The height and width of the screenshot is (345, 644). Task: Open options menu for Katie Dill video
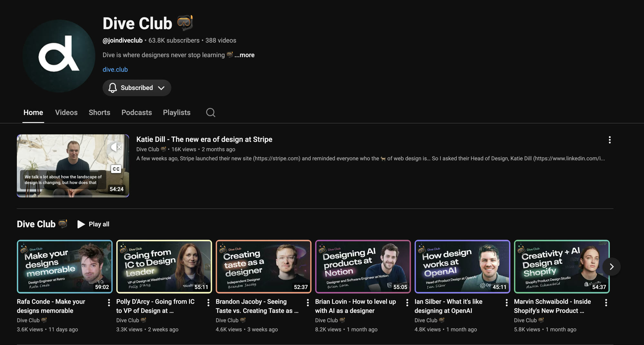point(609,140)
